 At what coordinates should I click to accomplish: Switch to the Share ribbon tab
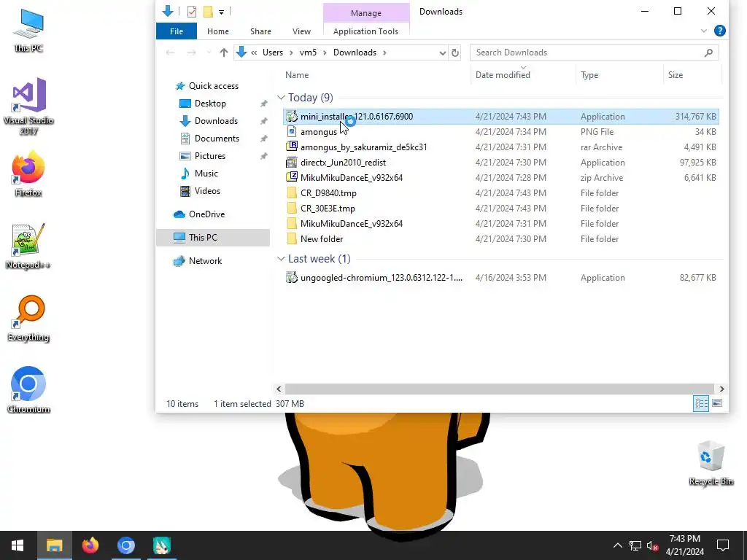260,31
